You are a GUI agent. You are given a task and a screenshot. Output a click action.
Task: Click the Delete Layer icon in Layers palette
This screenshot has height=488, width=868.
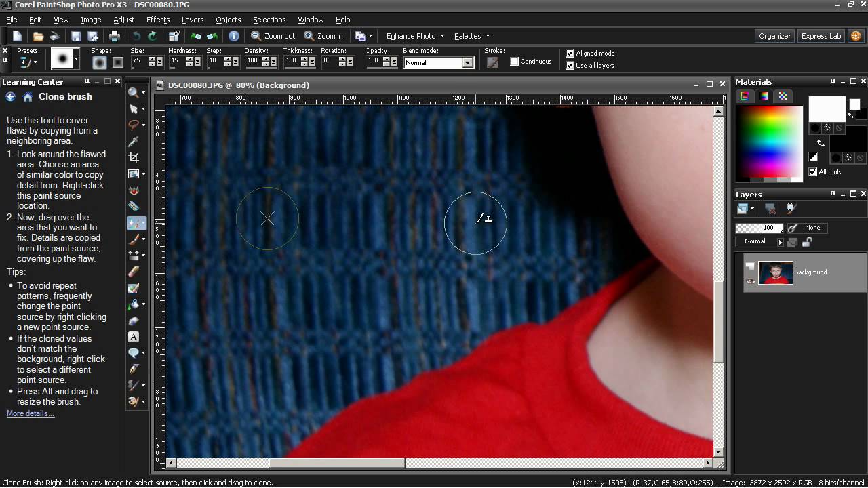click(770, 209)
